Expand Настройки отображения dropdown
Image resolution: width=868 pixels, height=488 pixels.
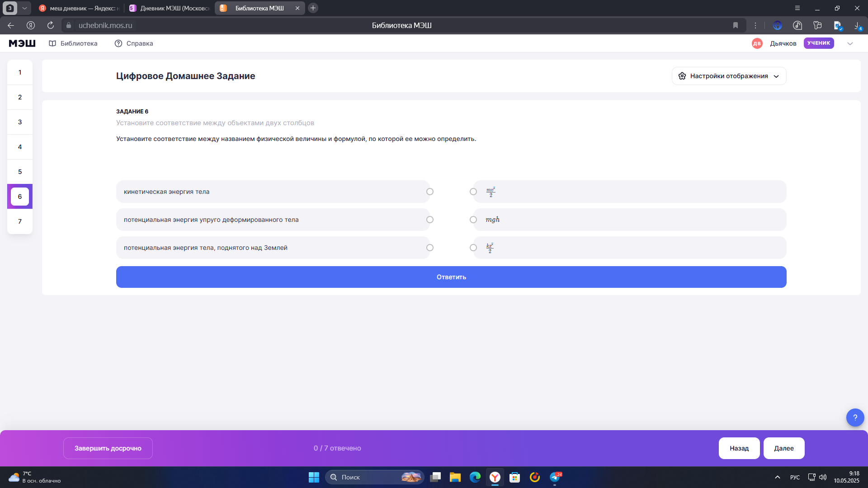click(x=729, y=76)
